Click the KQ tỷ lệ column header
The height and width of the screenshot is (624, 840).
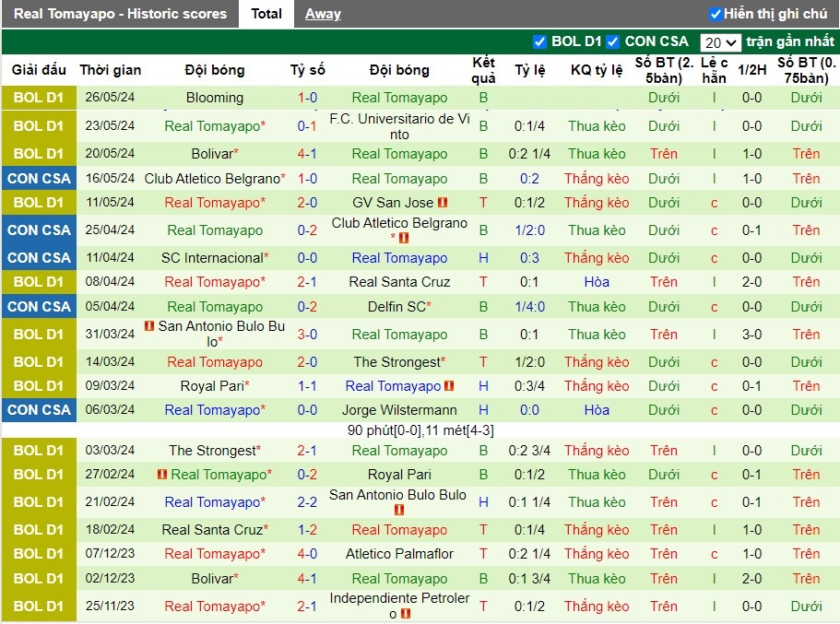(x=597, y=70)
